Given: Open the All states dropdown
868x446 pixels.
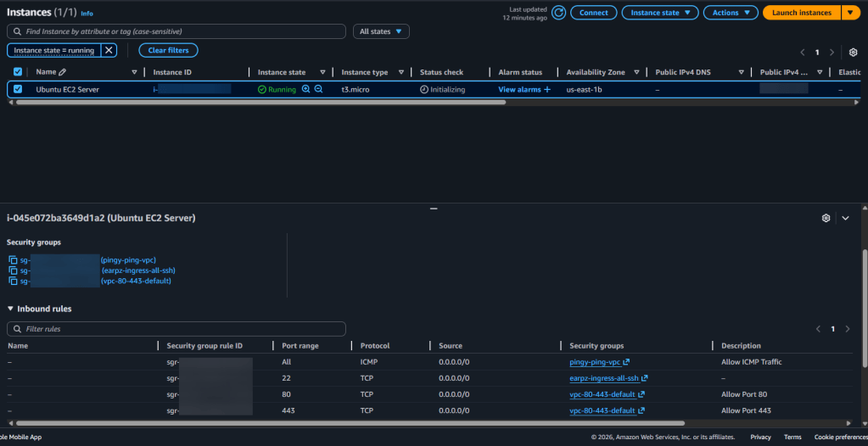Looking at the screenshot, I should tap(384, 31).
